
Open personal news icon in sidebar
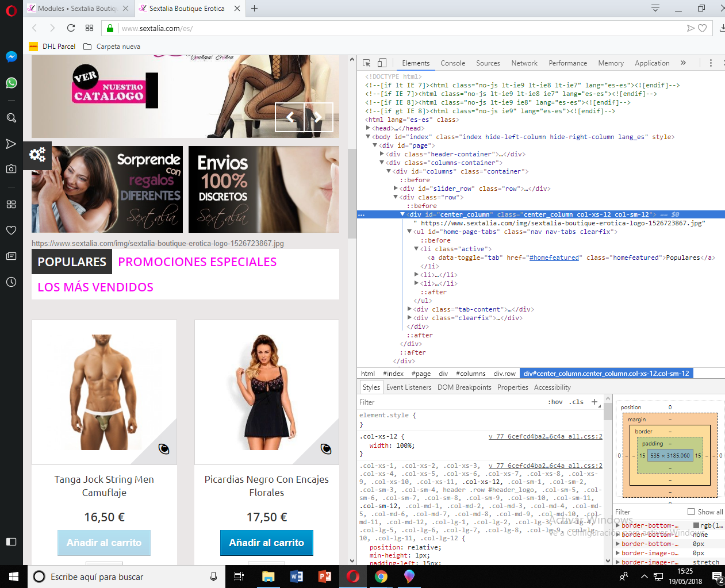11,256
